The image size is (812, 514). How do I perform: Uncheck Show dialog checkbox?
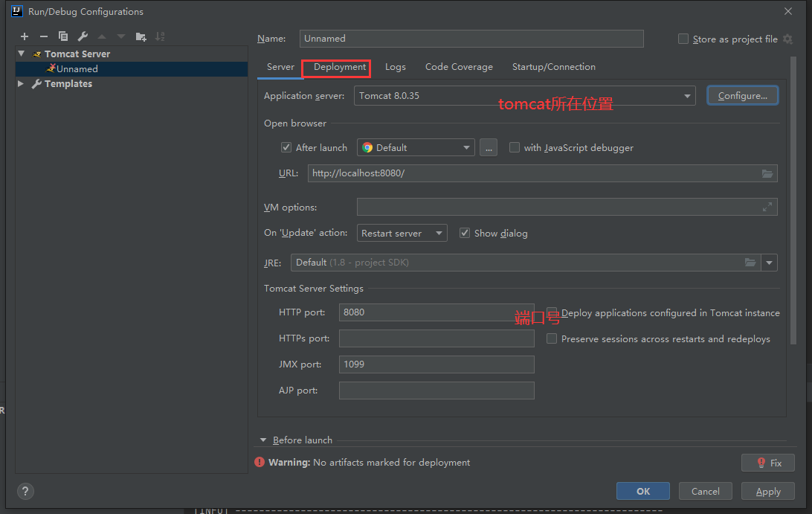(465, 233)
